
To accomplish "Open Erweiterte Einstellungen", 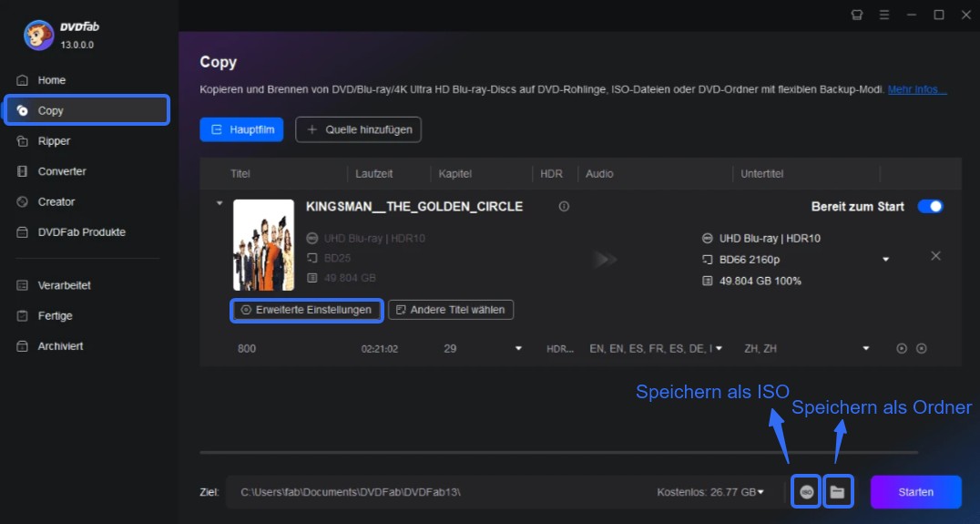I will coord(306,310).
